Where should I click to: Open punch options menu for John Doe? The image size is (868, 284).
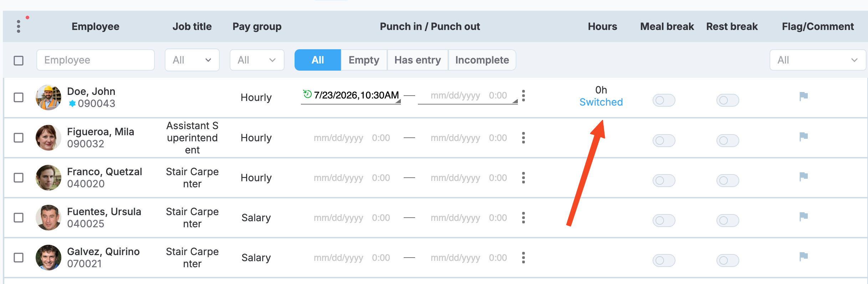tap(523, 96)
